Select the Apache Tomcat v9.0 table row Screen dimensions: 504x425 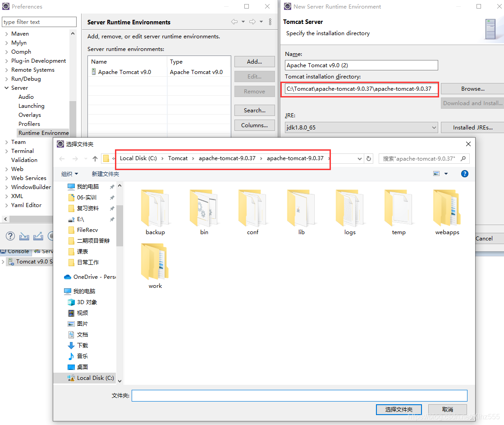pos(160,72)
